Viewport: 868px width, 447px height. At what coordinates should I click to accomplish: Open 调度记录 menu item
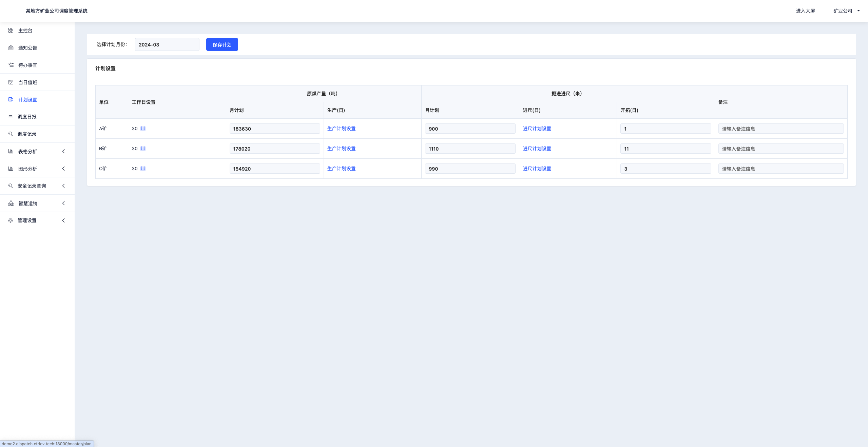(x=37, y=134)
